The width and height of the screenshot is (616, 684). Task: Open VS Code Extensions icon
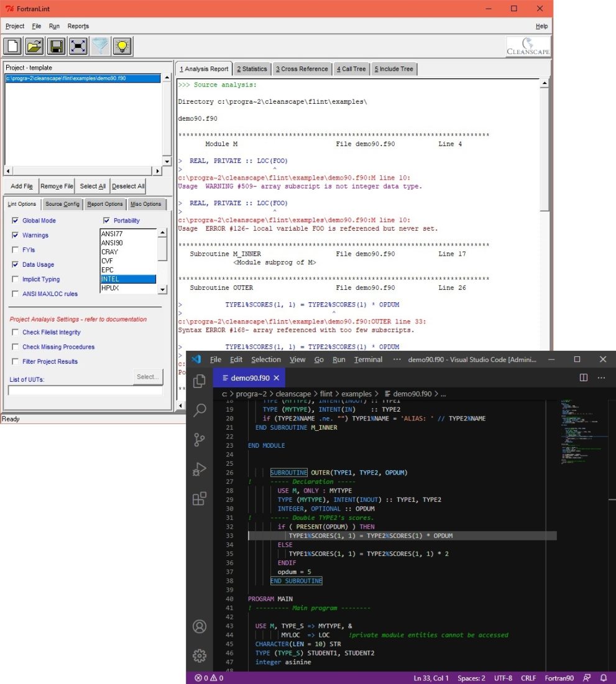200,498
